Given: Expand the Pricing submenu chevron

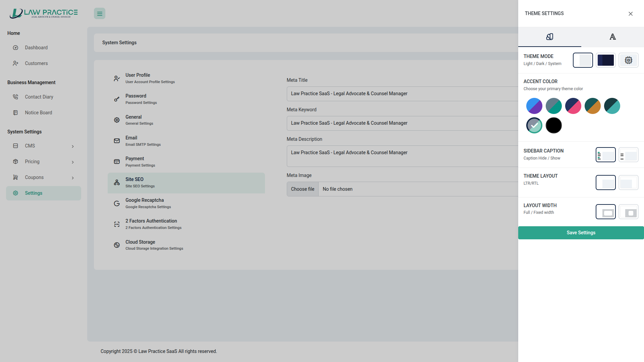Looking at the screenshot, I should click(73, 162).
